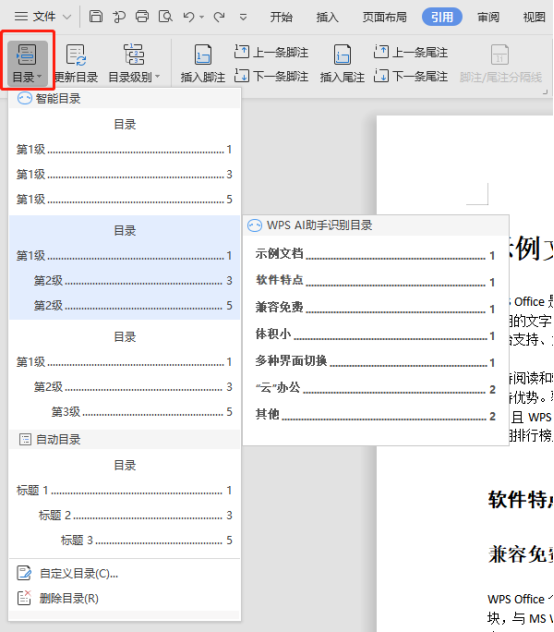This screenshot has height=632, width=554.
Task: Choose the one-level smart TOC template
Action: click(x=124, y=161)
